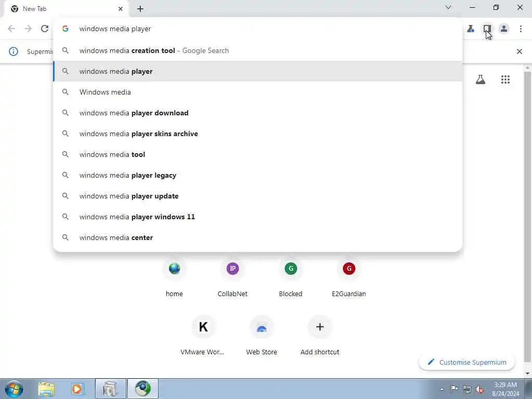The width and height of the screenshot is (532, 399).
Task: Click the Add shortcut plus tile
Action: 320,336
